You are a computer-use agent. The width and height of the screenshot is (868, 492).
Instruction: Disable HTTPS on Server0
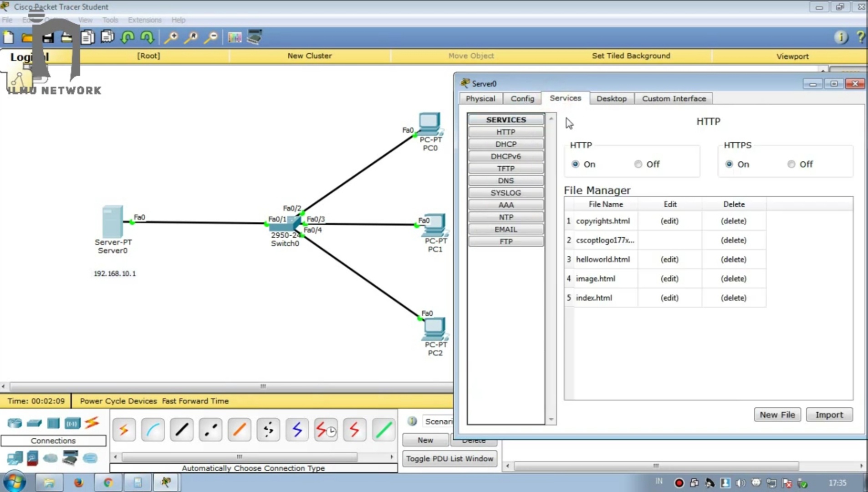(x=791, y=164)
